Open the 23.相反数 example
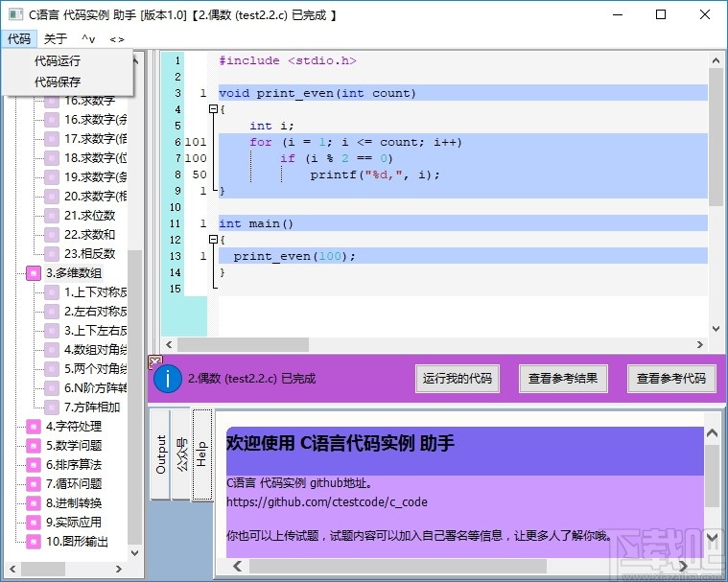Viewport: 728px width, 582px height. click(89, 253)
